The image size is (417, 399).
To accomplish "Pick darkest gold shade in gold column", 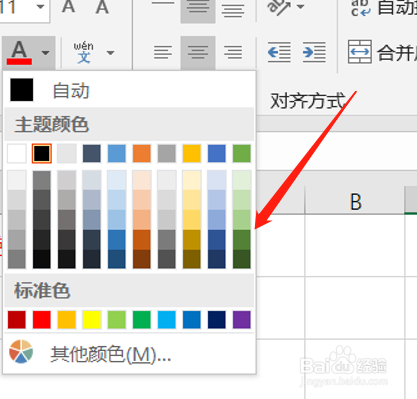I will (x=192, y=259).
